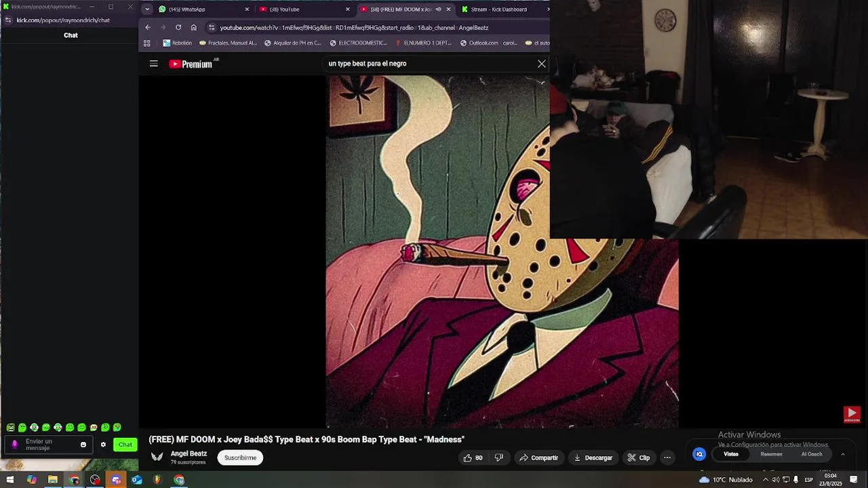Mute the audio on the MF DOOM tab
The width and height of the screenshot is (868, 488).
438,9
